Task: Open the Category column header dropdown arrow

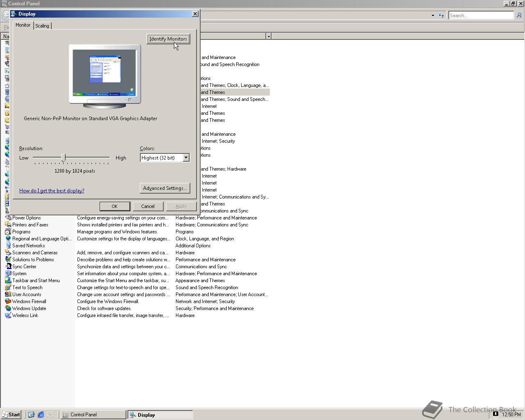Action: [x=269, y=37]
